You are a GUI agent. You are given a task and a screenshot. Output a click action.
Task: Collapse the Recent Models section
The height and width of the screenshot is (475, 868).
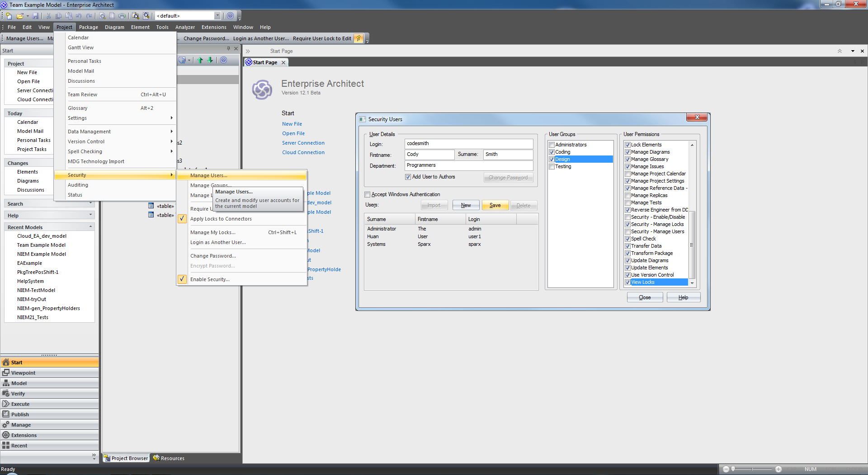point(90,227)
